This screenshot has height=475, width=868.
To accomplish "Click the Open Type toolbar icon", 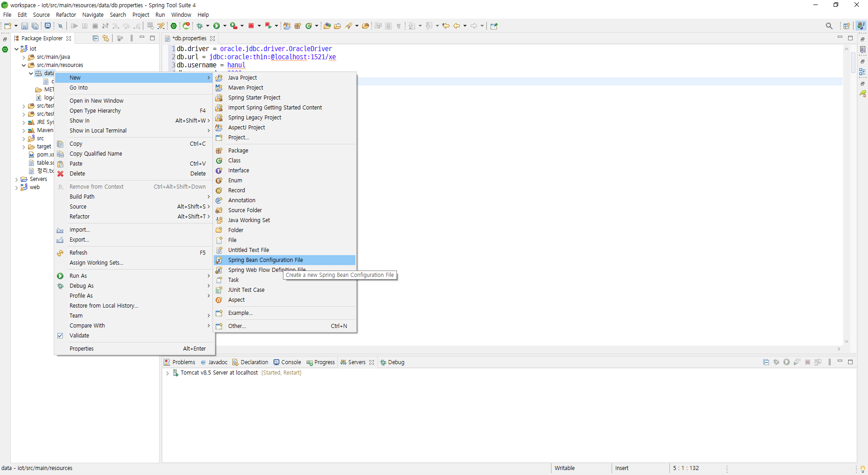I will point(327,26).
